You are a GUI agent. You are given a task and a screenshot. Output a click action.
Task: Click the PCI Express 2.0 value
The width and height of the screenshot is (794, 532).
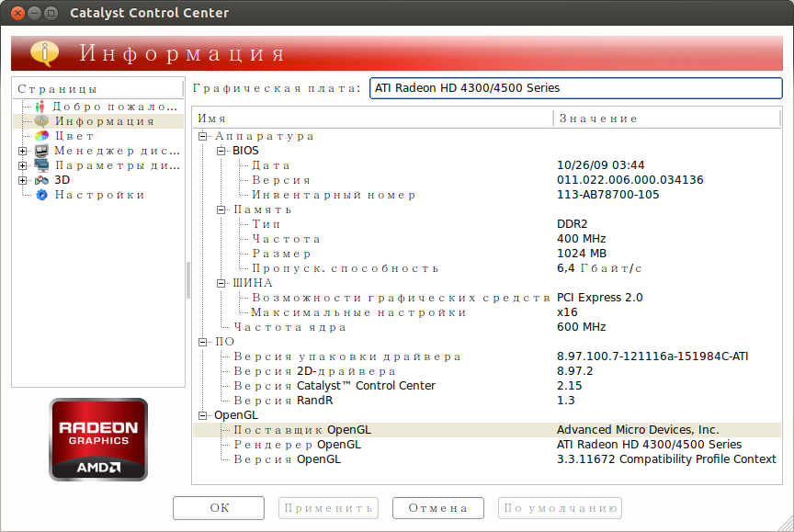coord(599,297)
